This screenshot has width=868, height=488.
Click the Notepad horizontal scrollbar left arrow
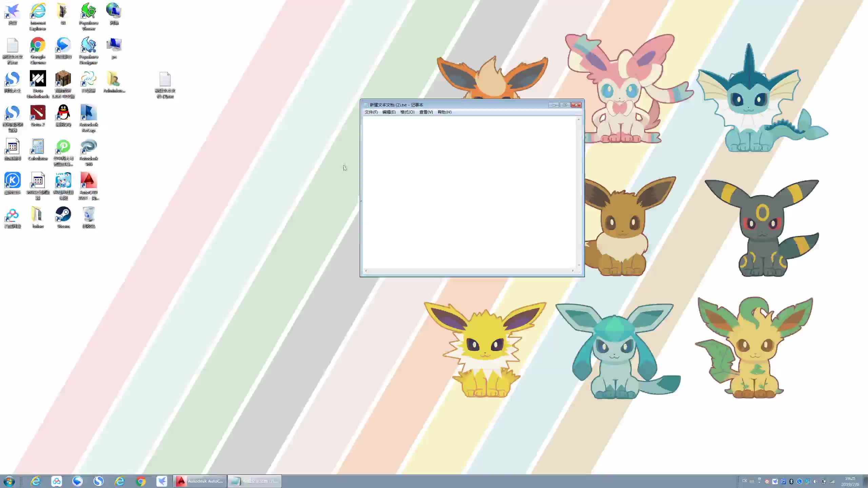tap(366, 271)
